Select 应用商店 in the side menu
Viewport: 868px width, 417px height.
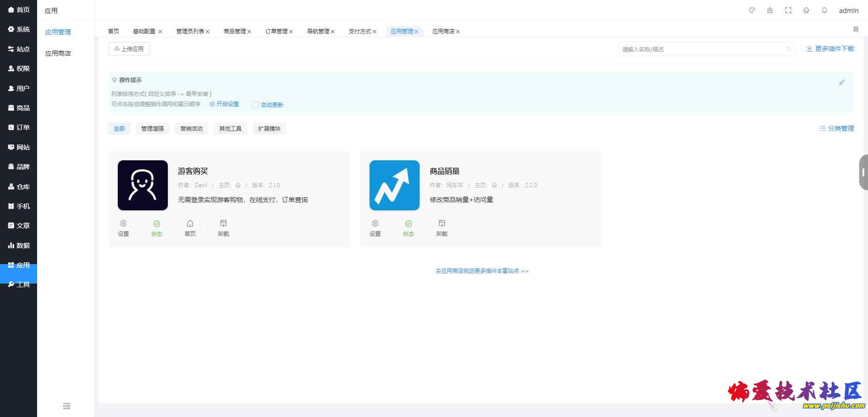tap(58, 53)
